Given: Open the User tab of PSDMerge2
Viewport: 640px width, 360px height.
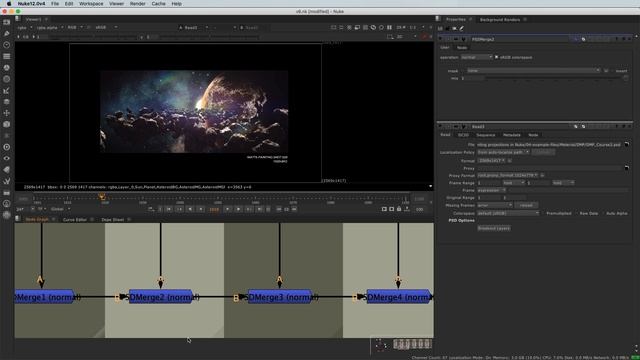Looking at the screenshot, I should [x=444, y=47].
